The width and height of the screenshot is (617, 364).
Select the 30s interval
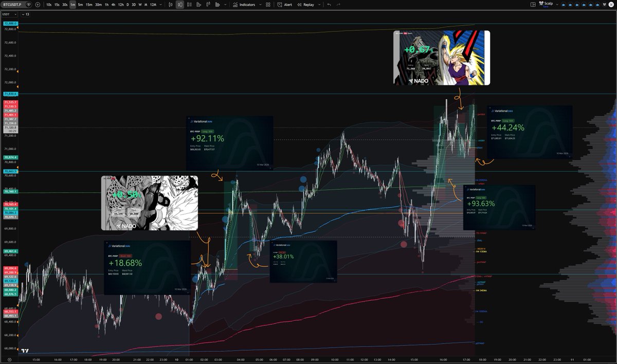(x=65, y=5)
